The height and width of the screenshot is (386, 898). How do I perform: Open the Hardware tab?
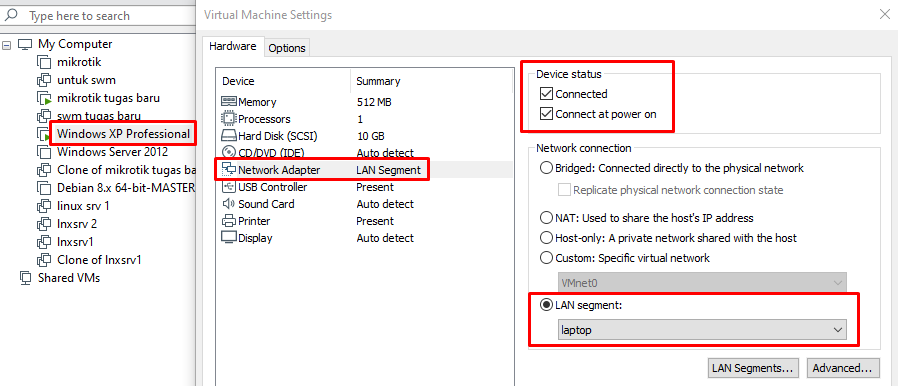pos(233,46)
